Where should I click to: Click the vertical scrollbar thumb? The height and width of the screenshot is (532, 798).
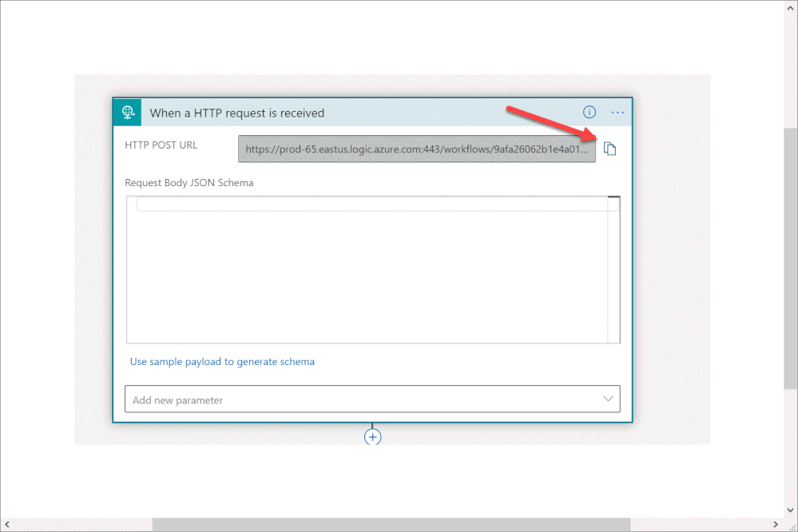pos(790,259)
